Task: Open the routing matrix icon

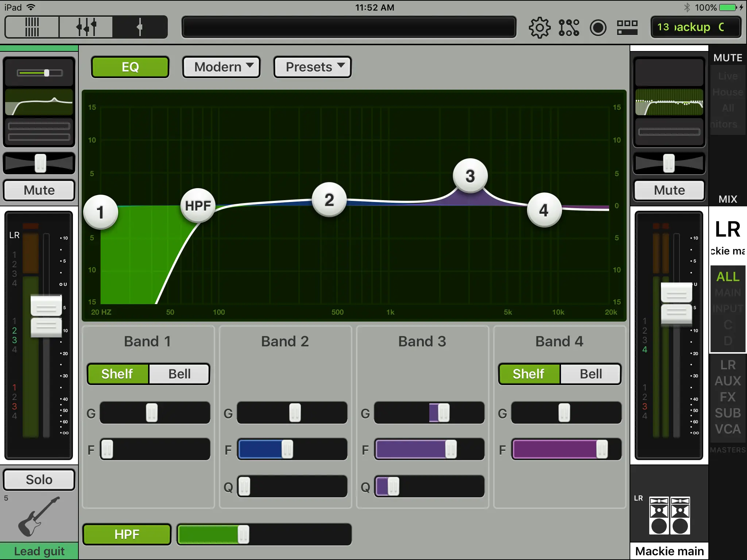Action: [x=569, y=27]
